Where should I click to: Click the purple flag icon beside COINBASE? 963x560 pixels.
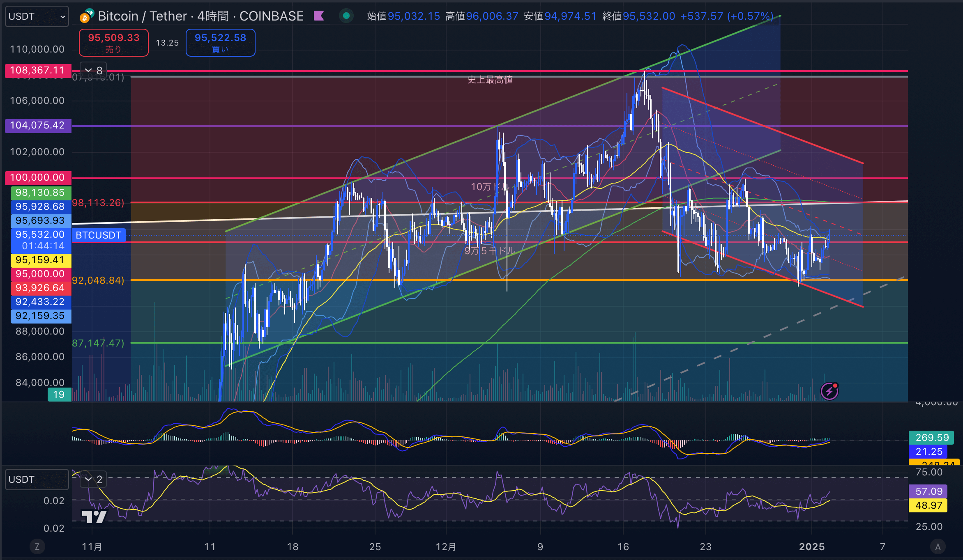(x=319, y=16)
